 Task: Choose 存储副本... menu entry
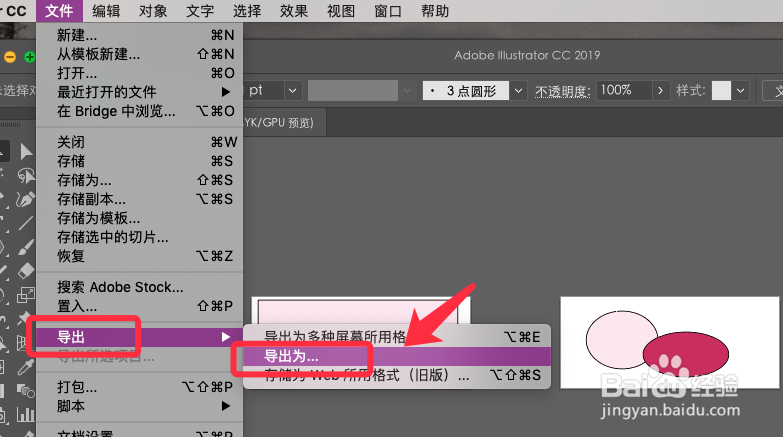coord(139,199)
